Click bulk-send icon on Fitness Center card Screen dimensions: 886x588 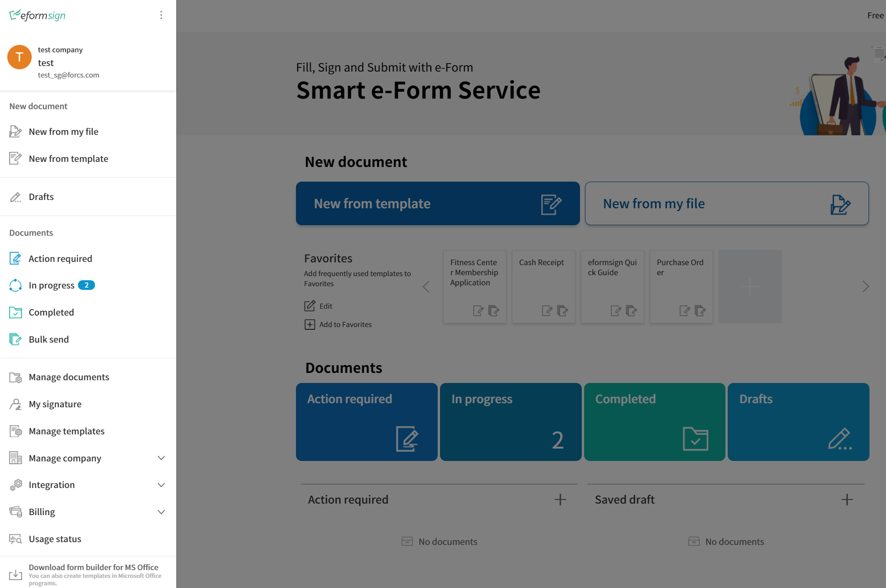point(494,311)
